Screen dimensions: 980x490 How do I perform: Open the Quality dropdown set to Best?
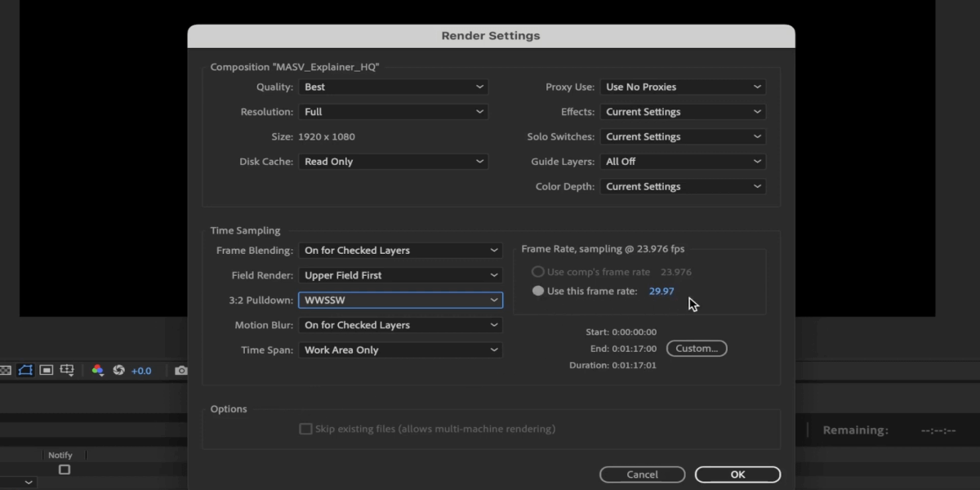(394, 87)
